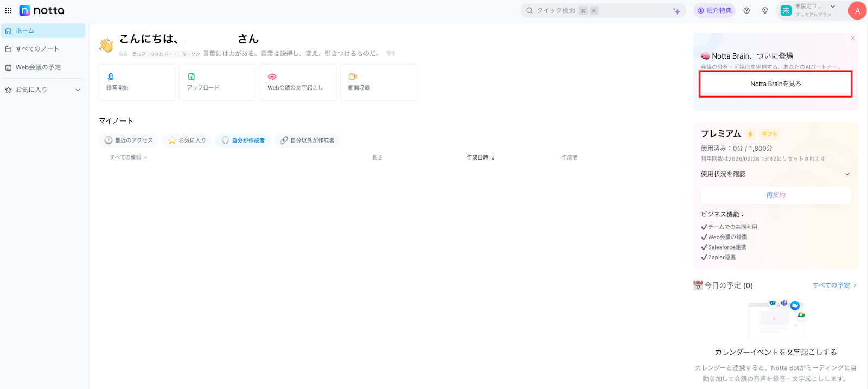Open the app grid menu icon

(8, 10)
